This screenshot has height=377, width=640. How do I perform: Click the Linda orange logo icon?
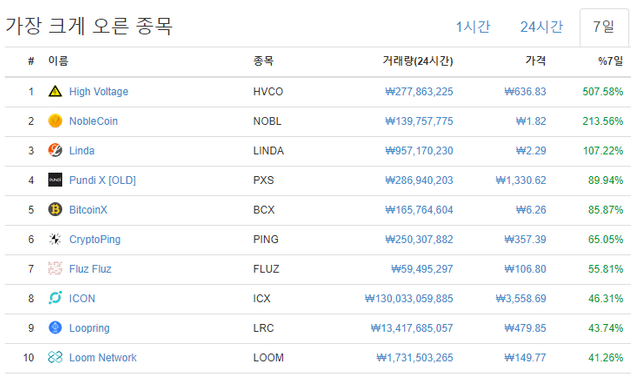click(x=55, y=151)
